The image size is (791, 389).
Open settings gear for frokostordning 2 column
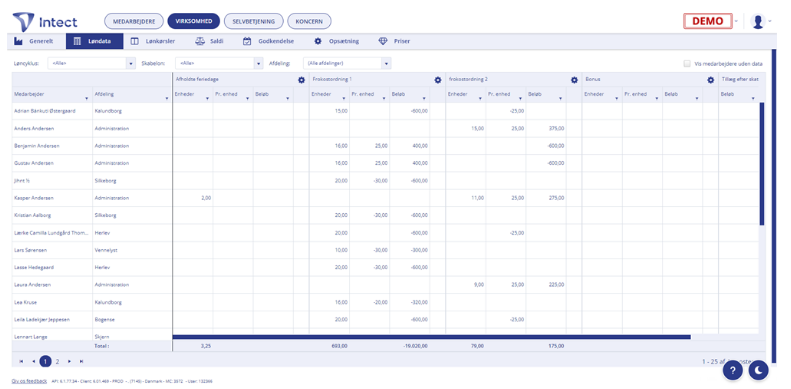(x=574, y=80)
